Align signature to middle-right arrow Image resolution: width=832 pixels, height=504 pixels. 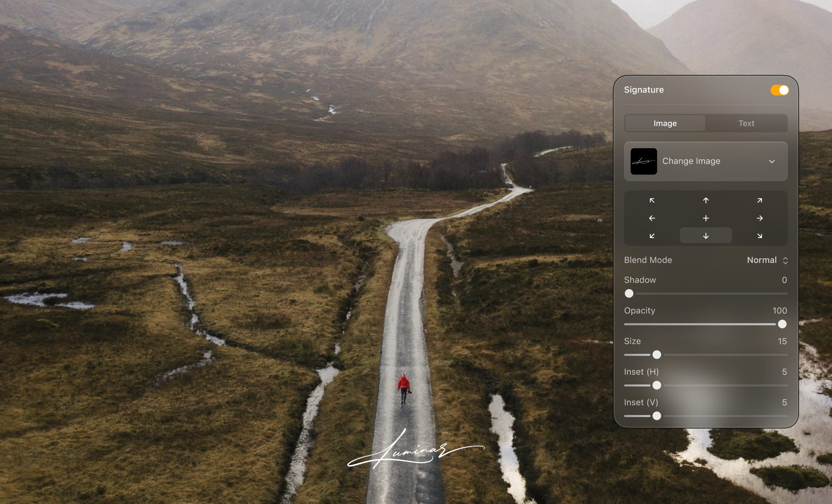point(760,218)
